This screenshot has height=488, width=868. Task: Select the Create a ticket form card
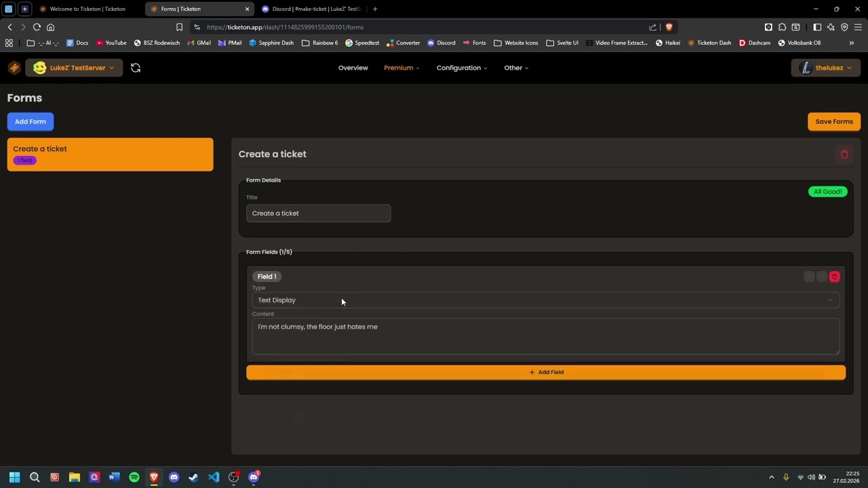tap(110, 155)
